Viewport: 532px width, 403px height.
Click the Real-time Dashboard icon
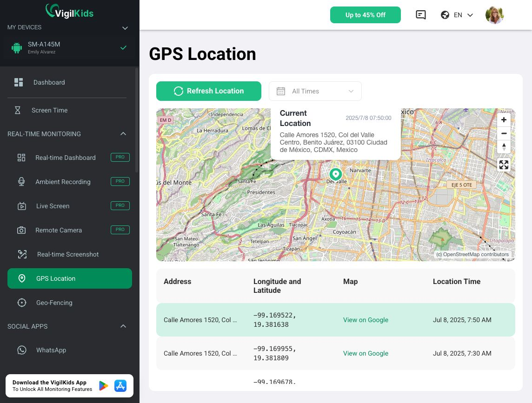tap(21, 158)
